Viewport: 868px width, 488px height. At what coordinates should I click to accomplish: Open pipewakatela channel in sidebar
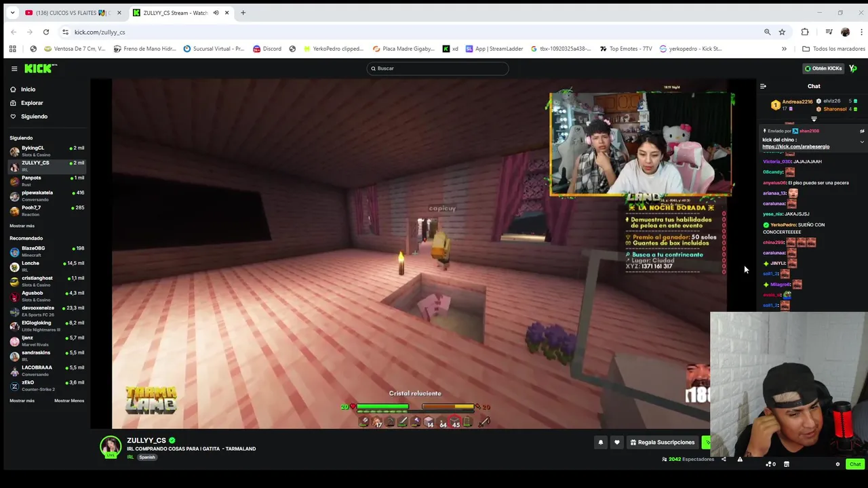(x=47, y=195)
